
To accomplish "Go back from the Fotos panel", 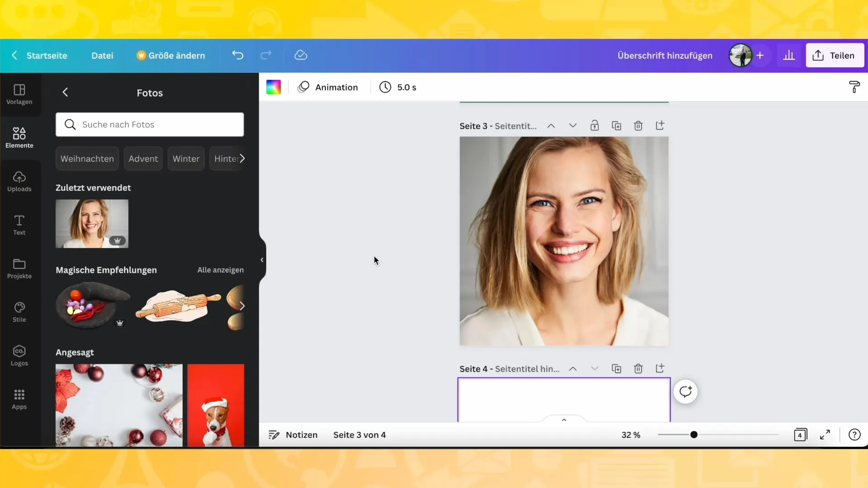I will pos(65,92).
